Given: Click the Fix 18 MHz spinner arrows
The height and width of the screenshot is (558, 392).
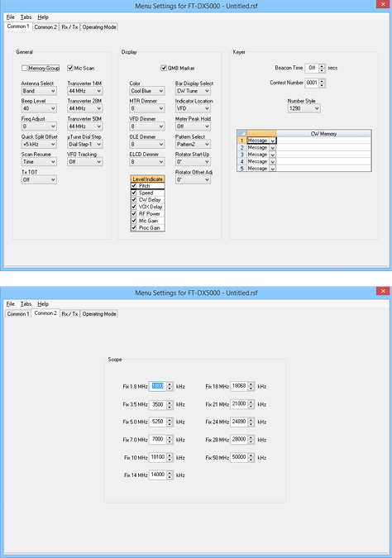Looking at the screenshot, I should click(251, 386).
